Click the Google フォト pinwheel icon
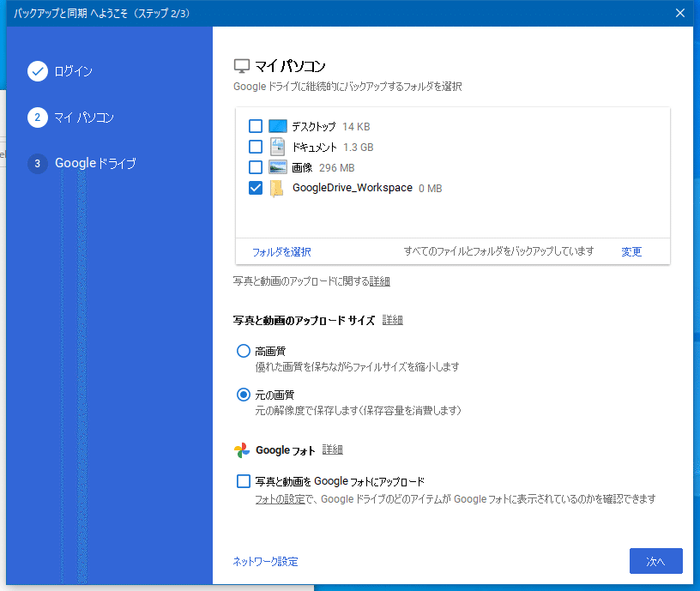The width and height of the screenshot is (700, 591). click(241, 449)
